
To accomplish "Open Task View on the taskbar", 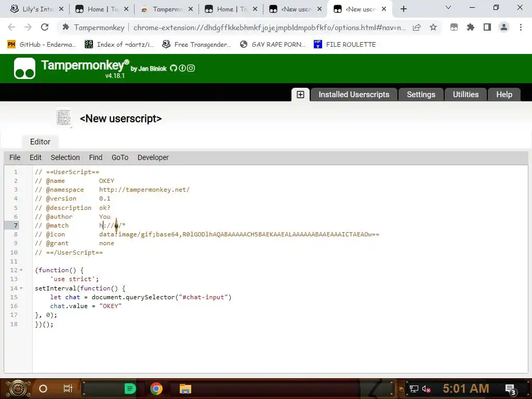I will coord(68,389).
